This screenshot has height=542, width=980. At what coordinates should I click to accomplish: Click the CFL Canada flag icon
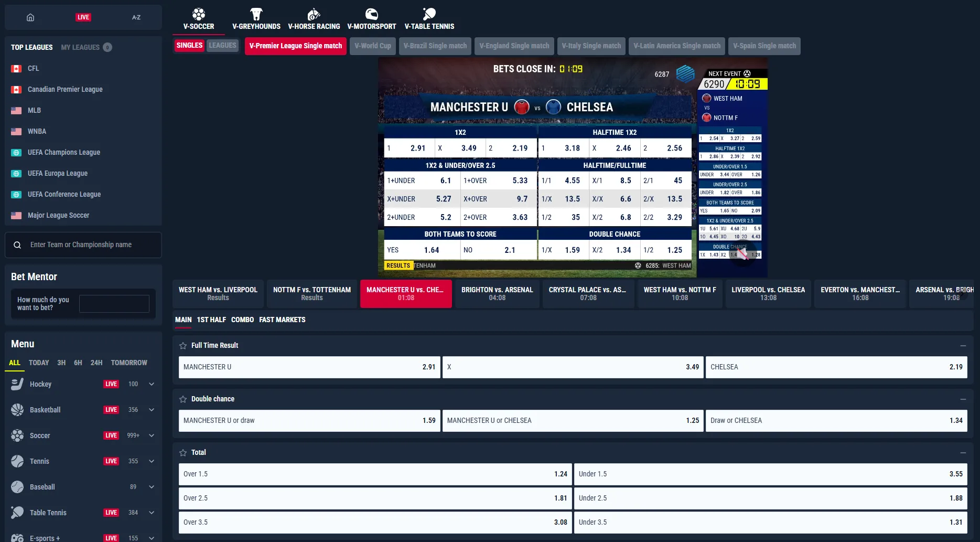(16, 69)
